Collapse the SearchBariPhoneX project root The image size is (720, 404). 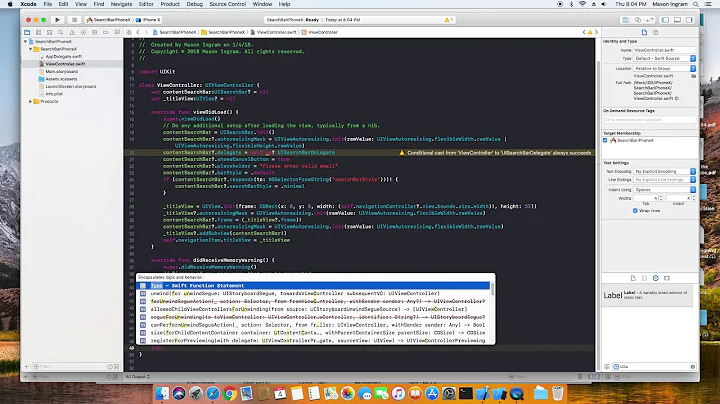(26, 41)
